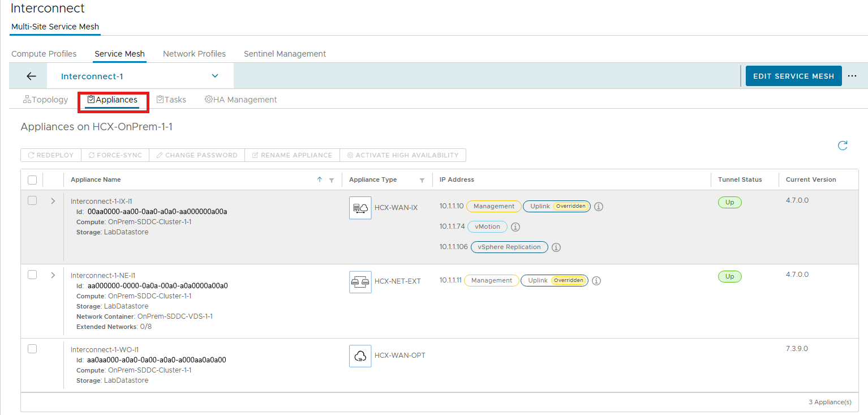
Task: Click the vMotion network tag
Action: tap(487, 226)
